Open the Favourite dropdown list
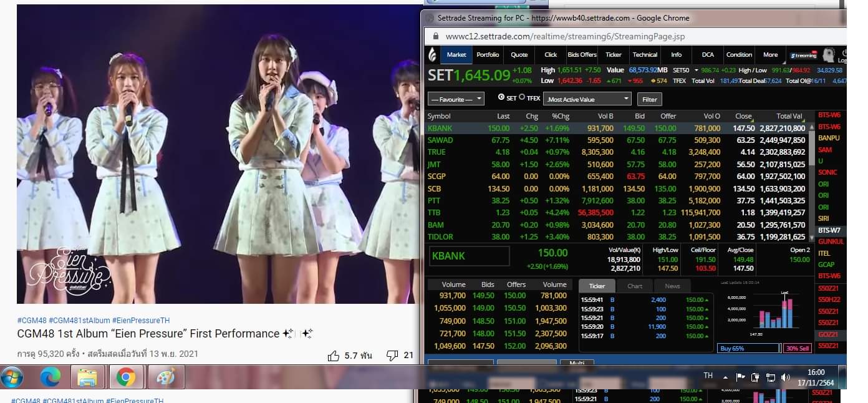Image resolution: width=868 pixels, height=403 pixels. (456, 99)
